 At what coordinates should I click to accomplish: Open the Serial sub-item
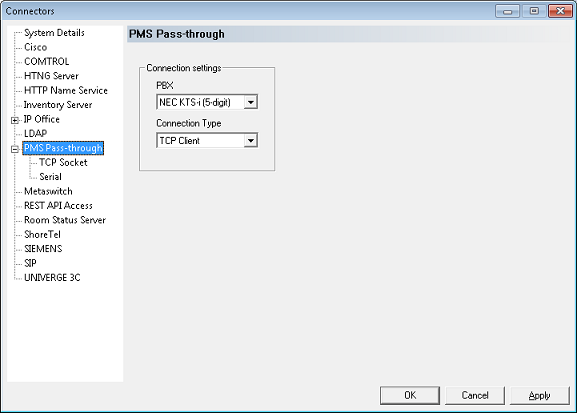(50, 177)
